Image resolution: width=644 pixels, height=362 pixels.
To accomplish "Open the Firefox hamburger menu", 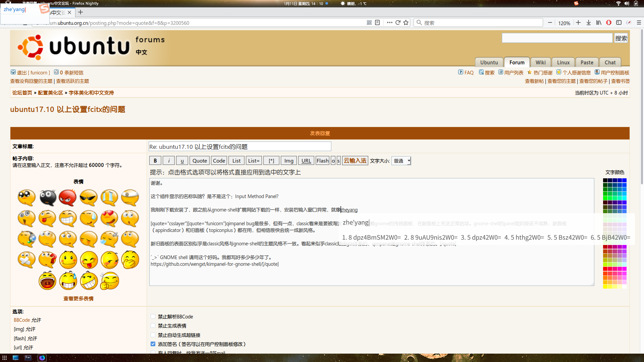I will pos(639,22).
